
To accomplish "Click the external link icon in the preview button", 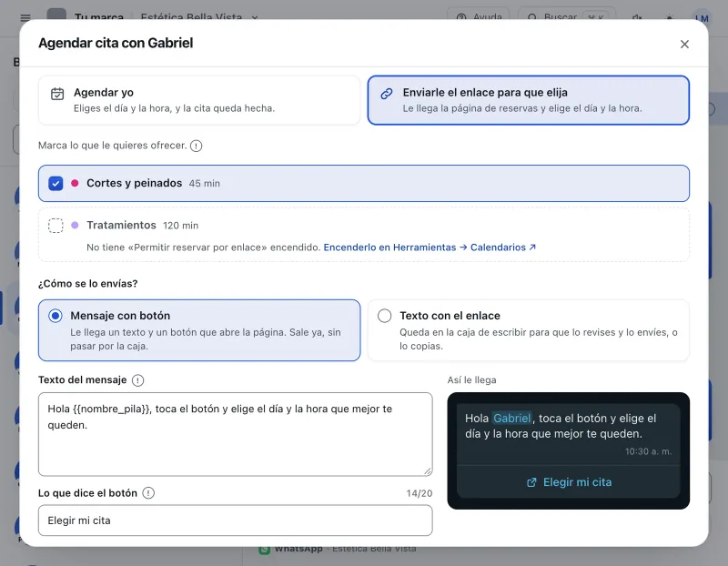I will tap(531, 482).
